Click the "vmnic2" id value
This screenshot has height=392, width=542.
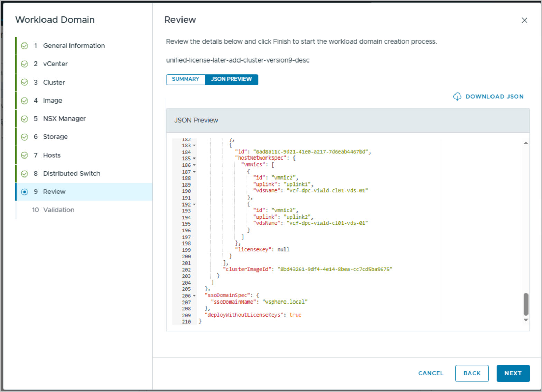(x=283, y=178)
